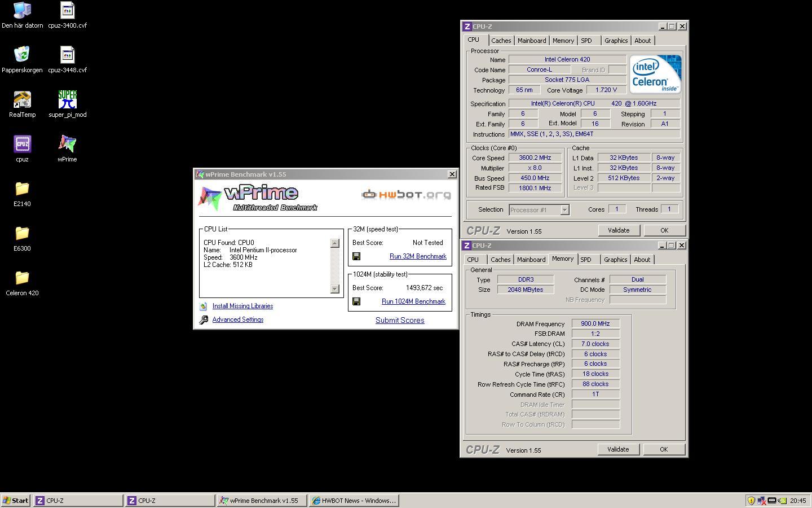Click the CAS# Latency 7.0 clocks value
The height and width of the screenshot is (508, 812).
595,344
